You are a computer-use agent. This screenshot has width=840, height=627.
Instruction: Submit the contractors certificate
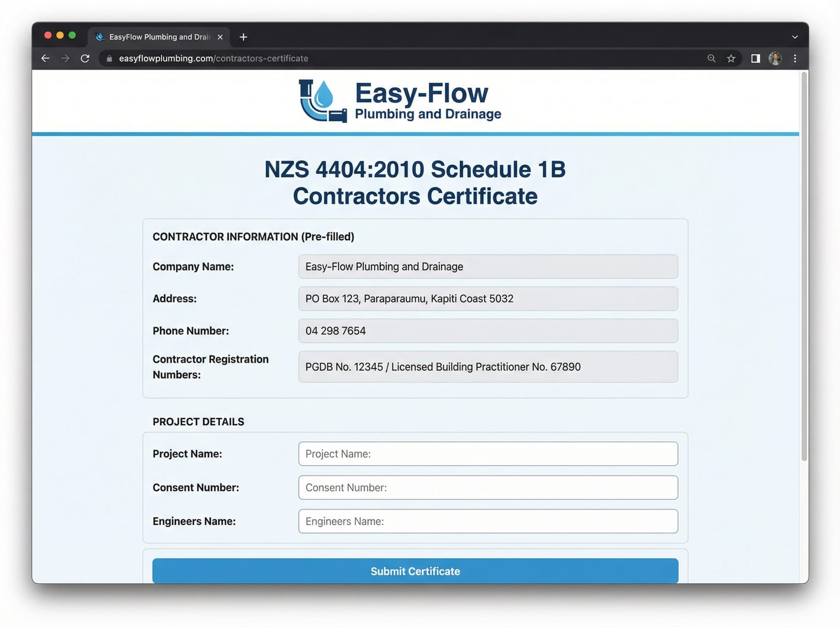415,571
